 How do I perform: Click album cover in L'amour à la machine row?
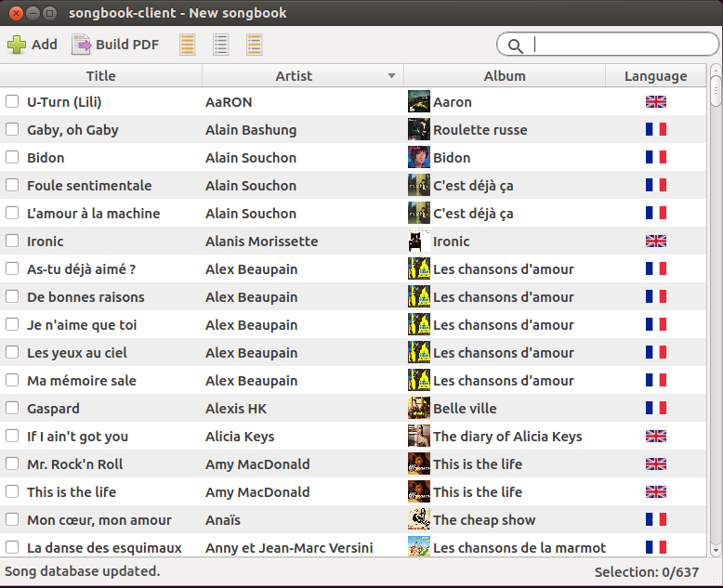pos(419,214)
